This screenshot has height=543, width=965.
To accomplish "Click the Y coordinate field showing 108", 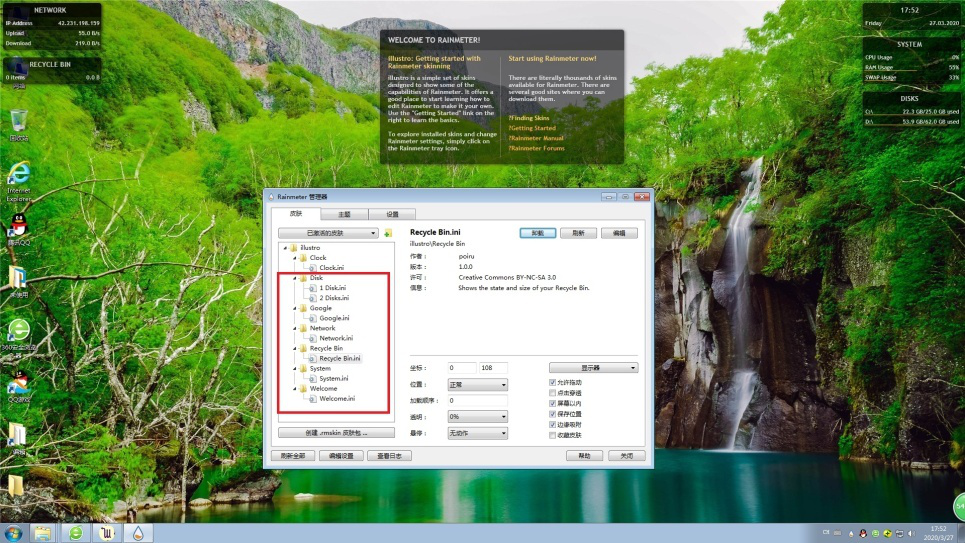I will pyautogui.click(x=494, y=368).
